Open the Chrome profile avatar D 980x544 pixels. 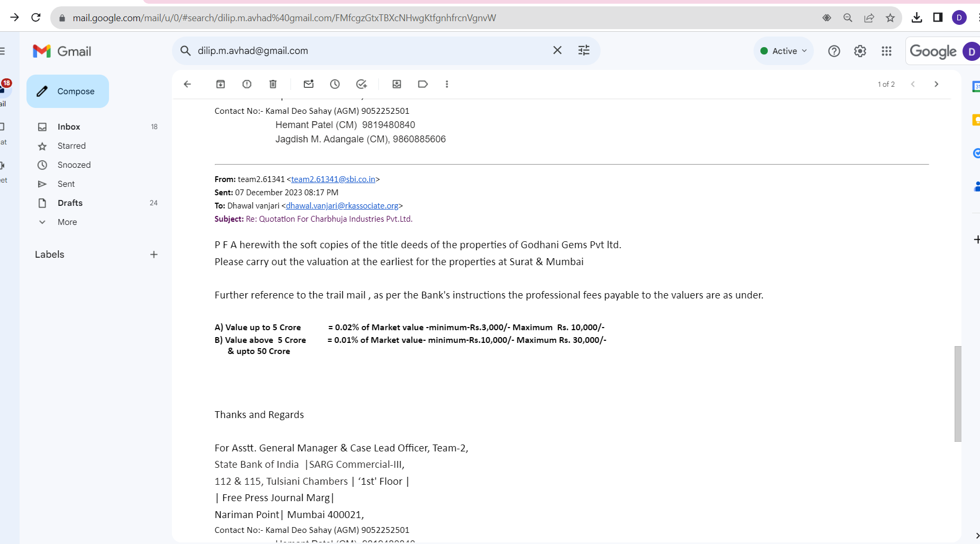click(x=959, y=17)
